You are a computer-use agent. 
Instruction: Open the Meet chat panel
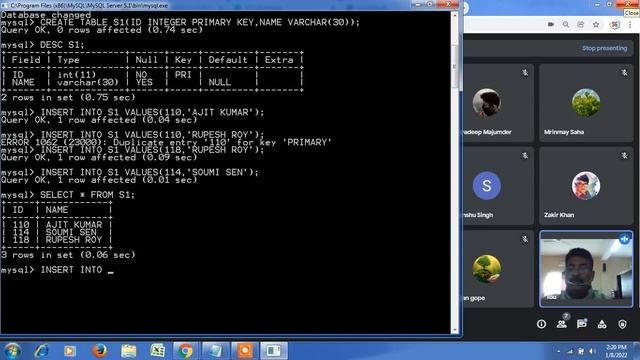[582, 324]
